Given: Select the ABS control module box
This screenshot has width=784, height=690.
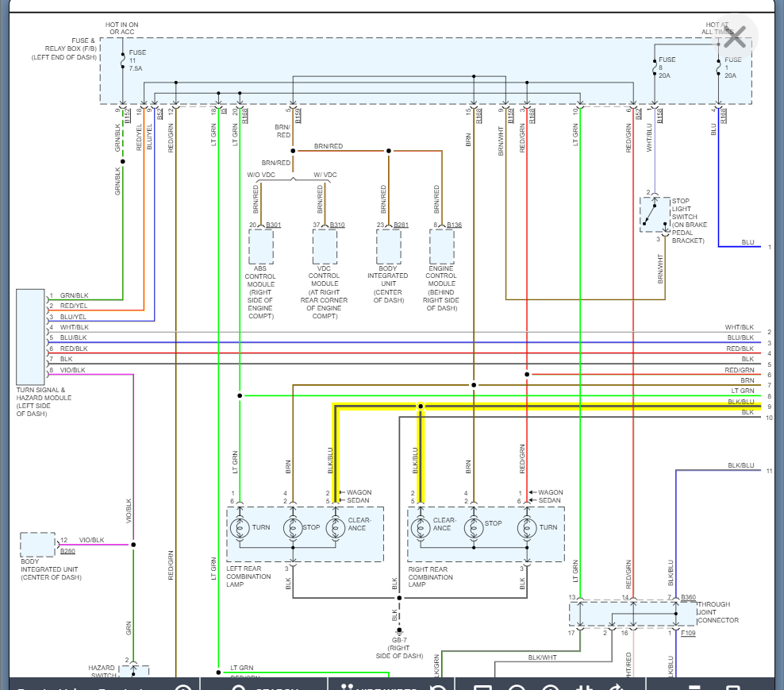Looking at the screenshot, I should (260, 247).
